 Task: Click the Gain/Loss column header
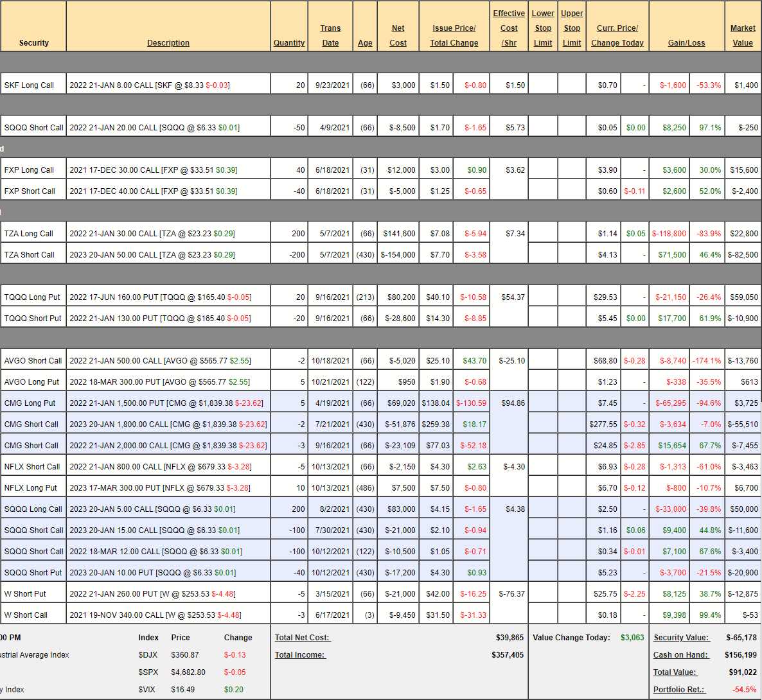coord(686,43)
